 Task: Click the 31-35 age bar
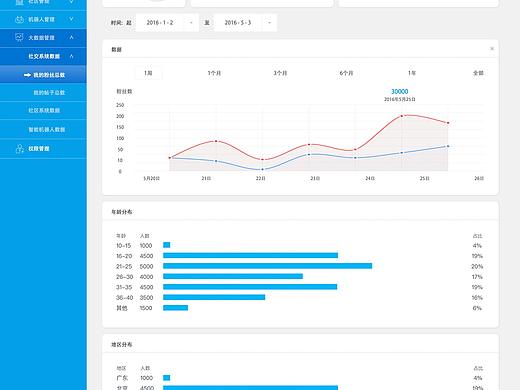click(x=250, y=287)
